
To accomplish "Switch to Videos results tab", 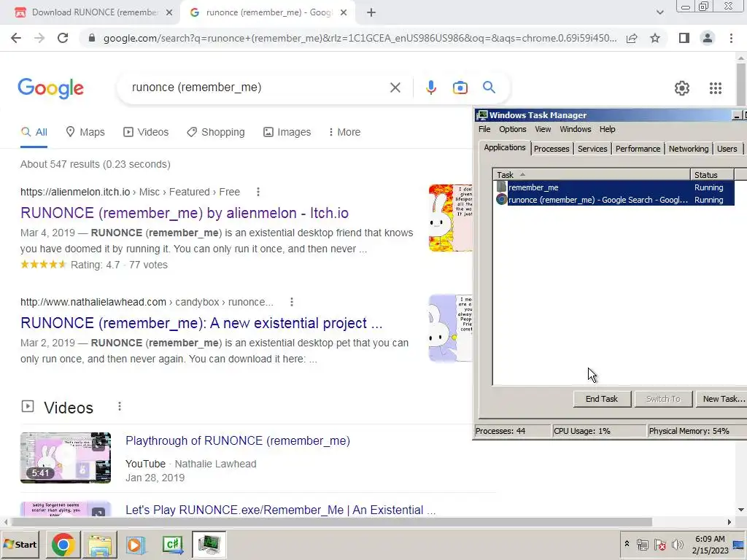I will pyautogui.click(x=146, y=133).
